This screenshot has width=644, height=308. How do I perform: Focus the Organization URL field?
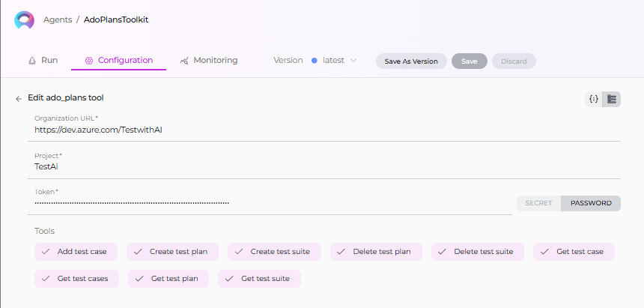coord(324,130)
